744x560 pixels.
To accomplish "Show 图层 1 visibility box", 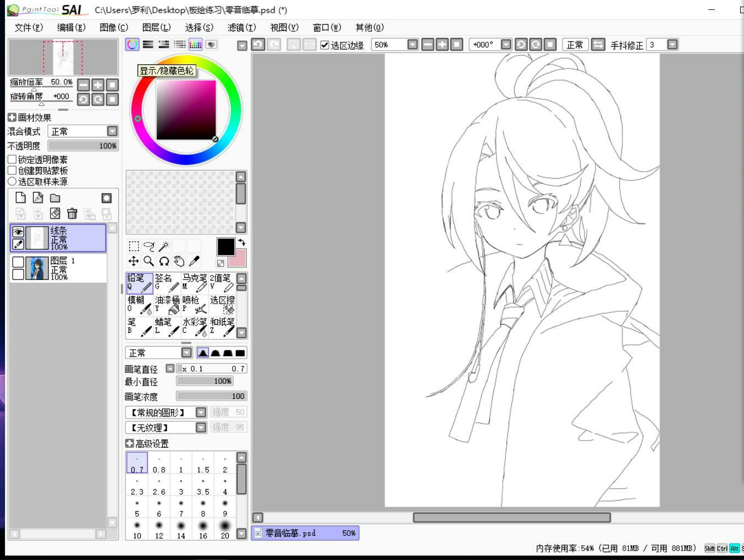I will point(18,262).
